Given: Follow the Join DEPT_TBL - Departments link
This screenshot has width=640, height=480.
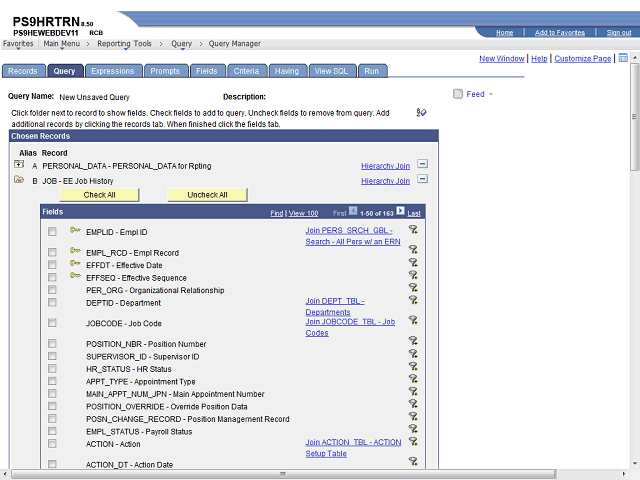Looking at the screenshot, I should click(x=335, y=307).
